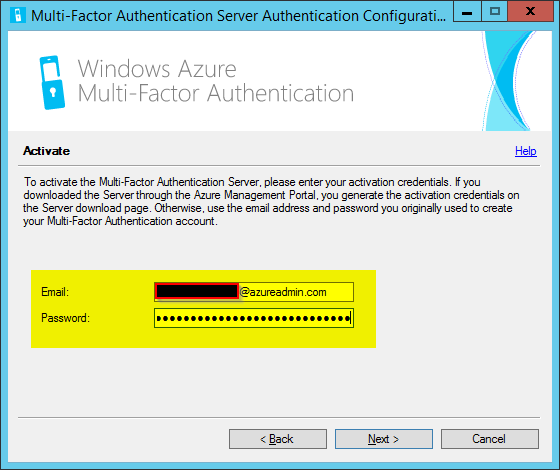Maximize the configuration wizard window
The width and height of the screenshot is (560, 470).
tap(495, 12)
